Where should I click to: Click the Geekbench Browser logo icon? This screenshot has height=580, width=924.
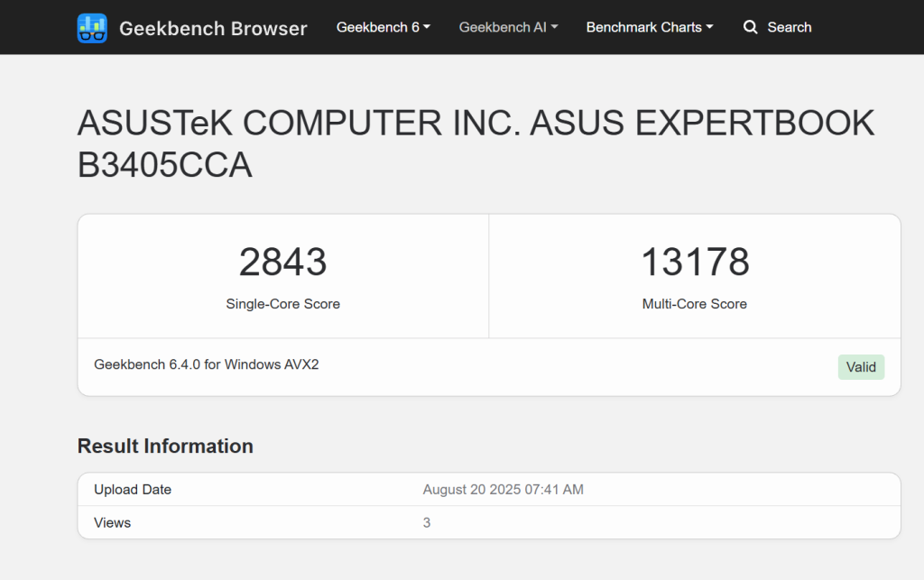coord(93,27)
